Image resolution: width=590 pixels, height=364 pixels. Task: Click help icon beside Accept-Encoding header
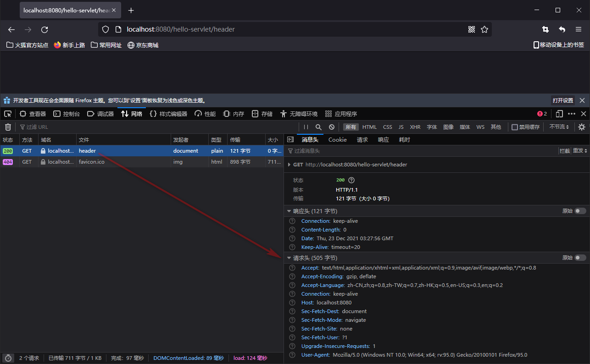[x=292, y=276]
